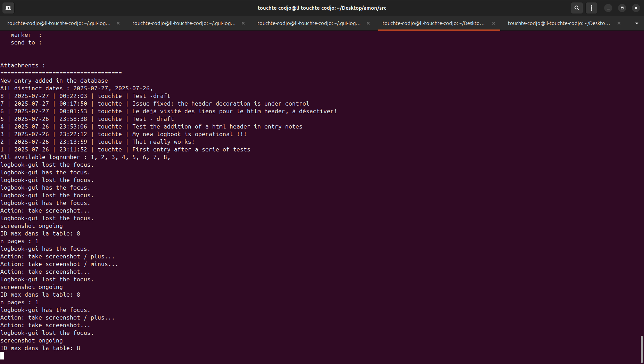Click 'Attachments :' line
The image size is (644, 364).
pyautogui.click(x=23, y=65)
